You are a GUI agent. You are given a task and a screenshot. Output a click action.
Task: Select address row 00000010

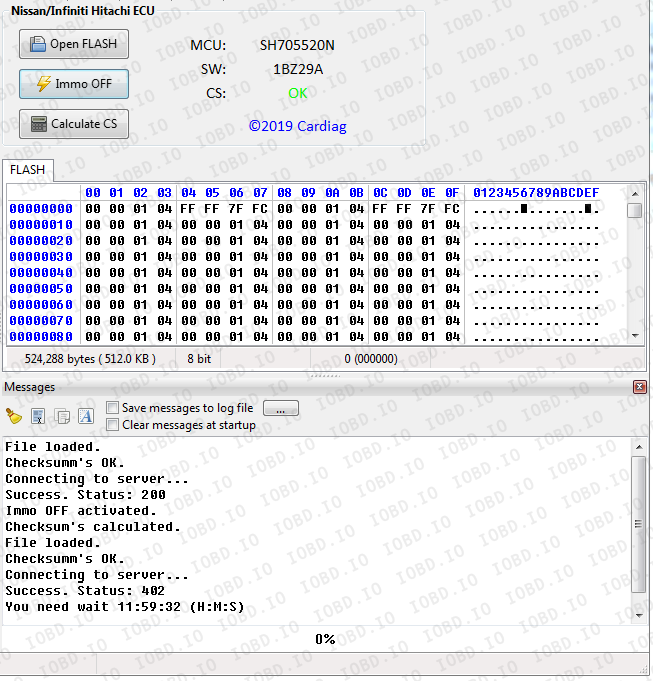[41, 225]
